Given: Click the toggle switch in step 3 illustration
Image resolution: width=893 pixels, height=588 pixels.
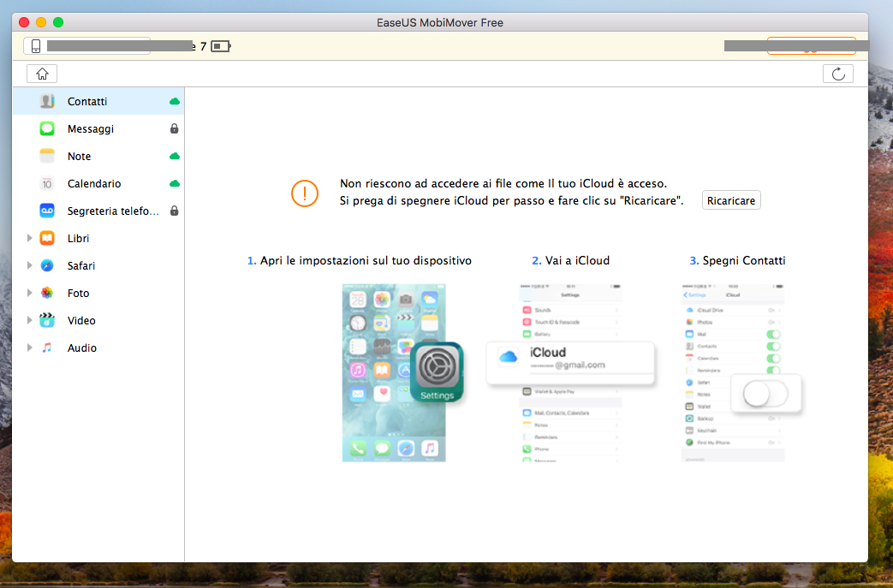Looking at the screenshot, I should click(x=765, y=394).
